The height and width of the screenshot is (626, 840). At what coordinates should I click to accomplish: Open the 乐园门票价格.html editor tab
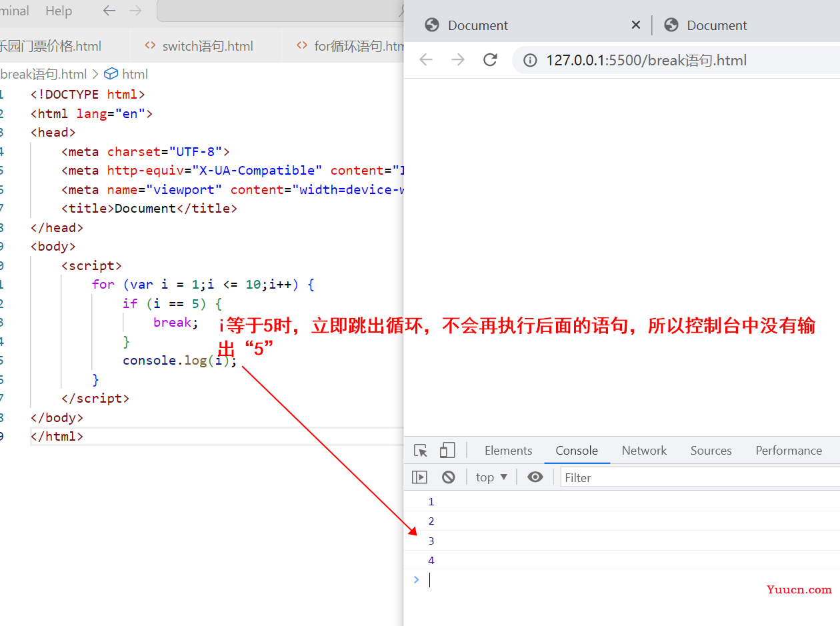[x=51, y=46]
